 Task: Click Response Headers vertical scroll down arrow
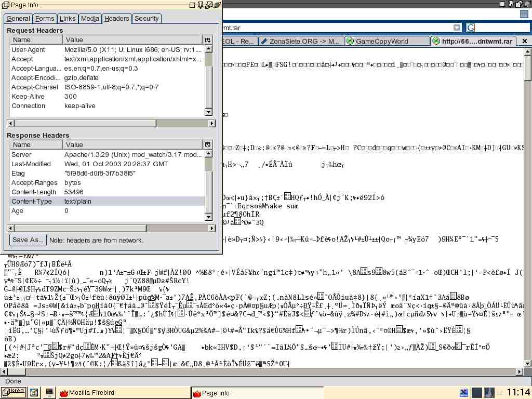pyautogui.click(x=209, y=217)
